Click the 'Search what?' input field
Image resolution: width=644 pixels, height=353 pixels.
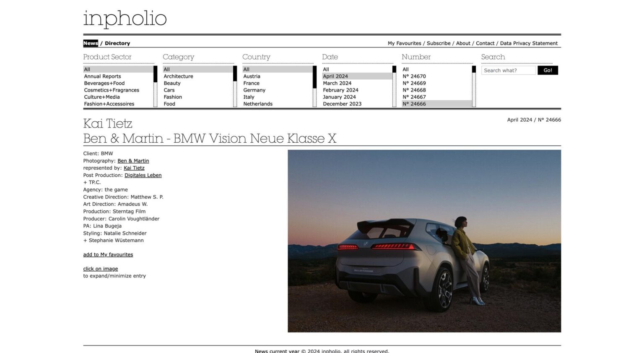click(509, 70)
